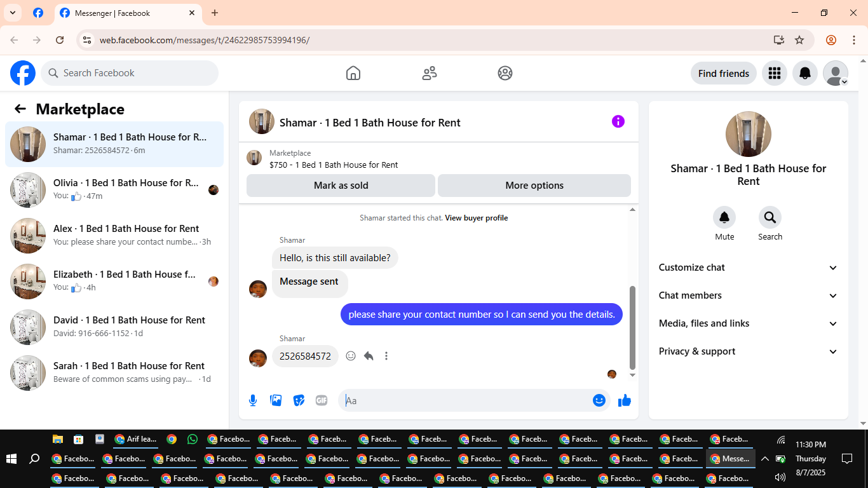Reload the page in the browser

coord(60,40)
